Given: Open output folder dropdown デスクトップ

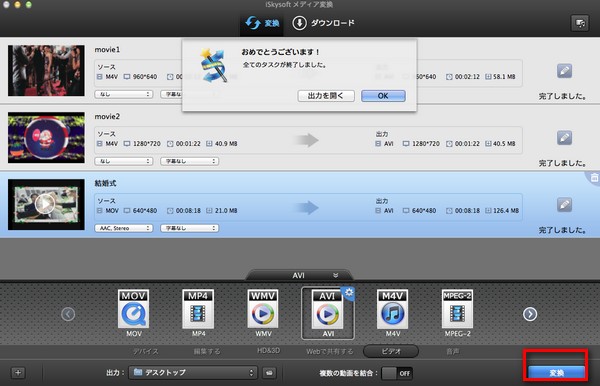Looking at the screenshot, I should pos(192,372).
